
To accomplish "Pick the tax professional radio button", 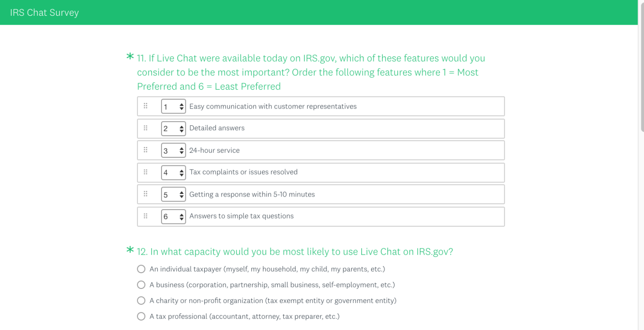I will click(x=141, y=316).
